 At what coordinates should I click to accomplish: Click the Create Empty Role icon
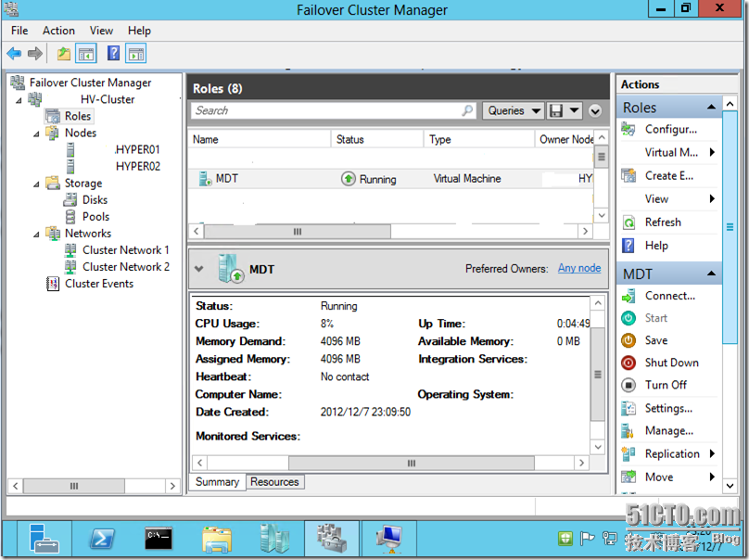[628, 176]
